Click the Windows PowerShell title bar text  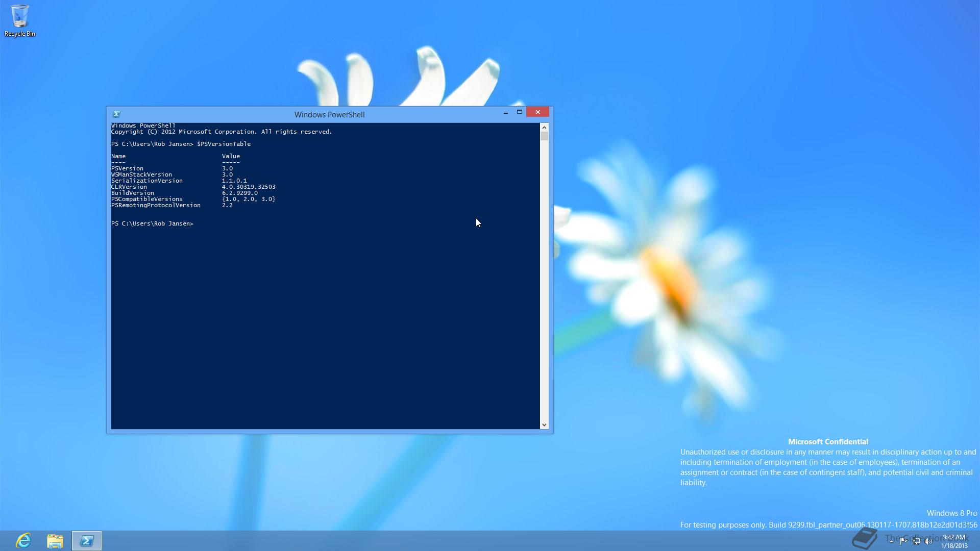pos(329,115)
